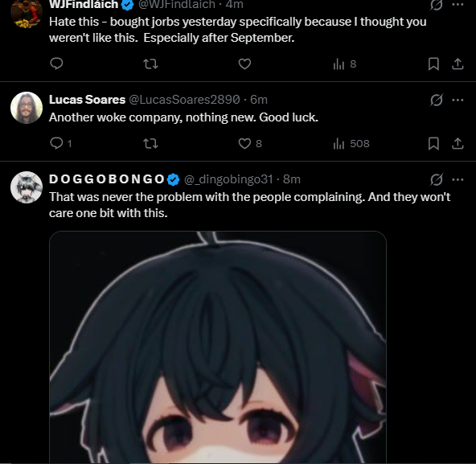View analytics showing 508 views
Viewport: 476px width, 464px height.
[x=351, y=144]
